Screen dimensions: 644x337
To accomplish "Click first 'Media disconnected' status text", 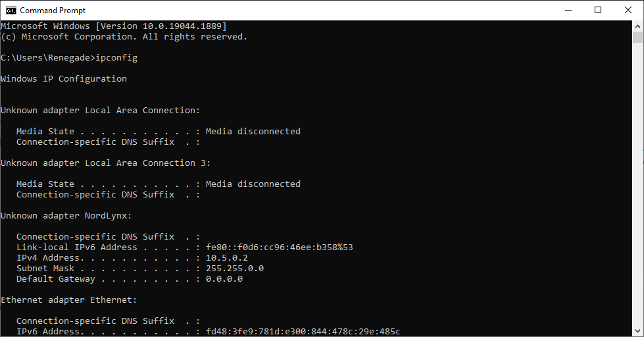I will coord(253,131).
